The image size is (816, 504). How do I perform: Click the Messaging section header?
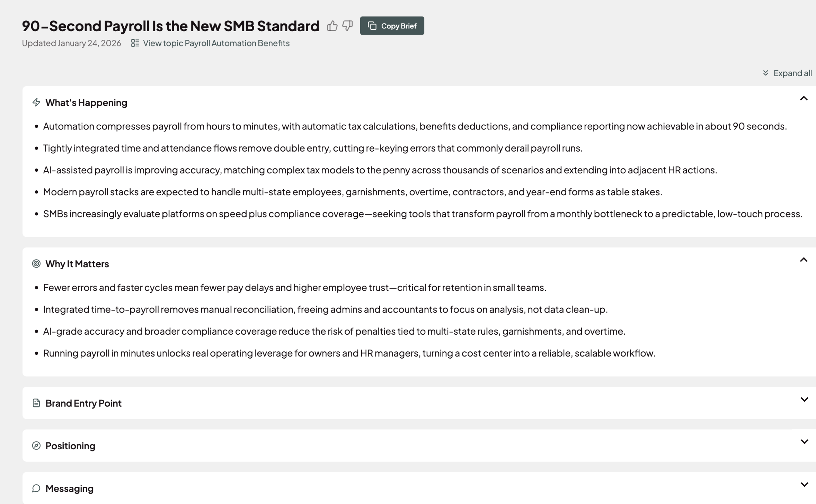click(70, 488)
